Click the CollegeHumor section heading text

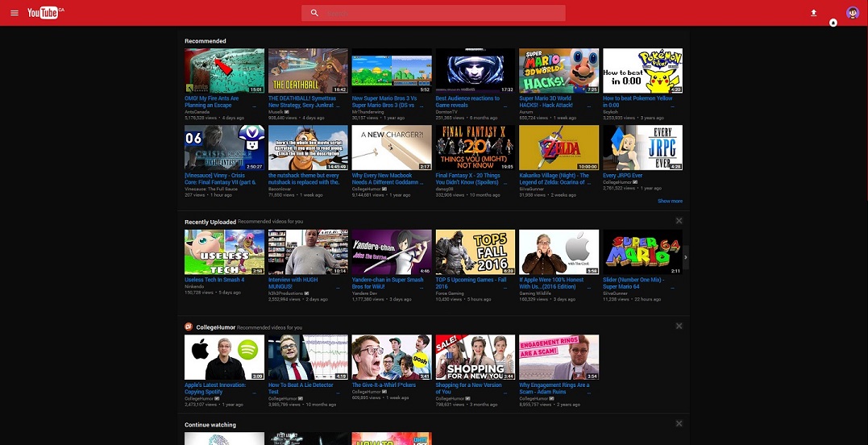[215, 327]
